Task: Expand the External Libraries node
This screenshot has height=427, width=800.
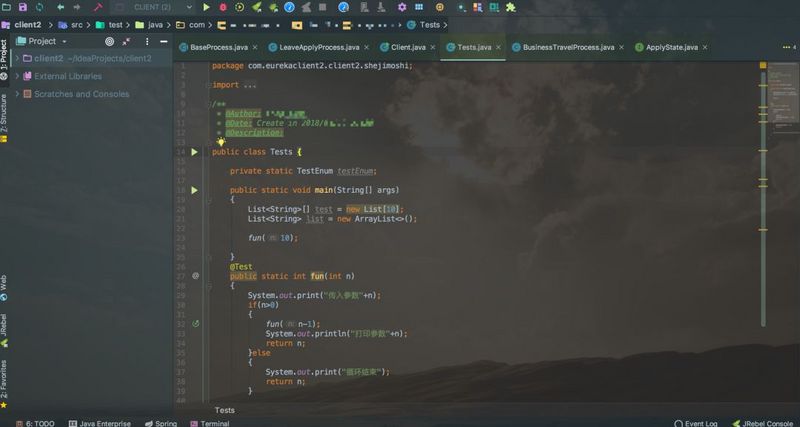Action: 17,76
